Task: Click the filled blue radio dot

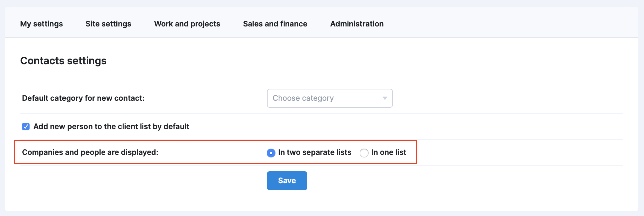Action: 271,153
